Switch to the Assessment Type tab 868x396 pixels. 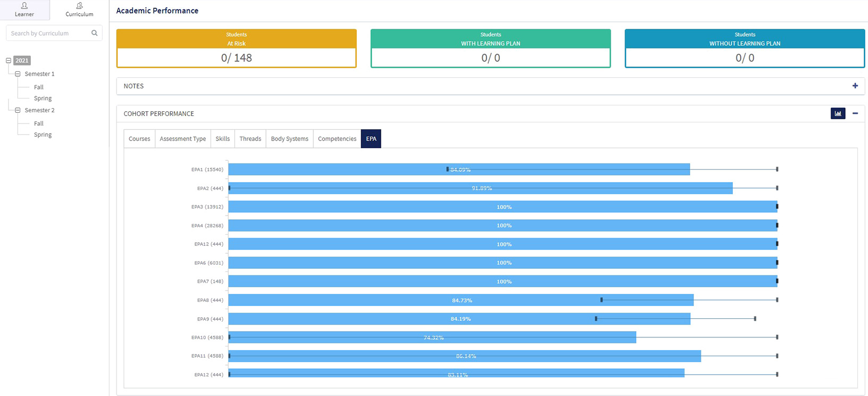coord(182,139)
